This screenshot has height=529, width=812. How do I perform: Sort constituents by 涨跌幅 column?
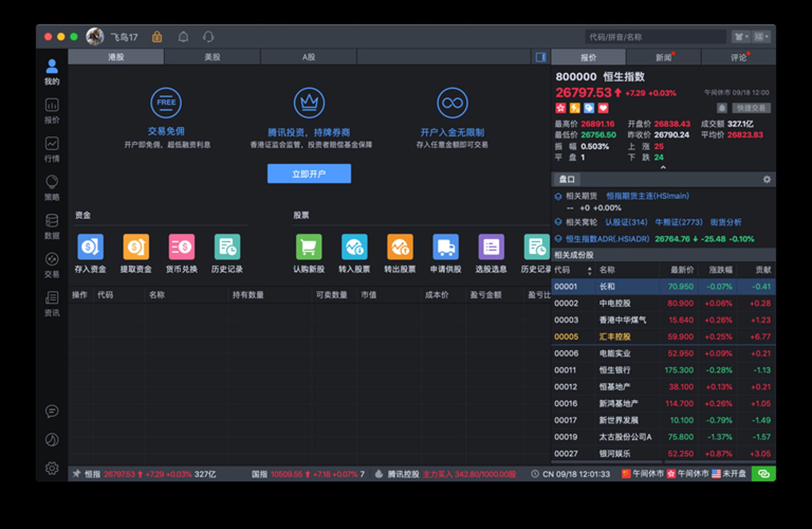click(721, 270)
